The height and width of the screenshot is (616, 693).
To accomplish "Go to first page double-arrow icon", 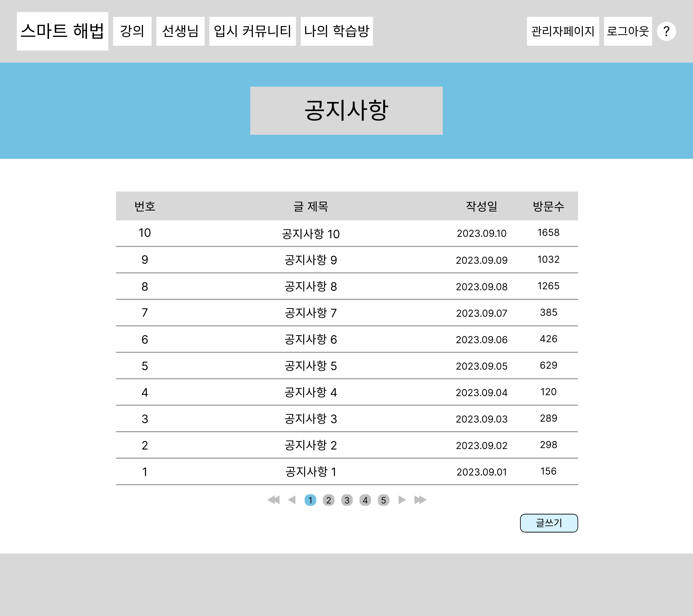I will [x=273, y=500].
